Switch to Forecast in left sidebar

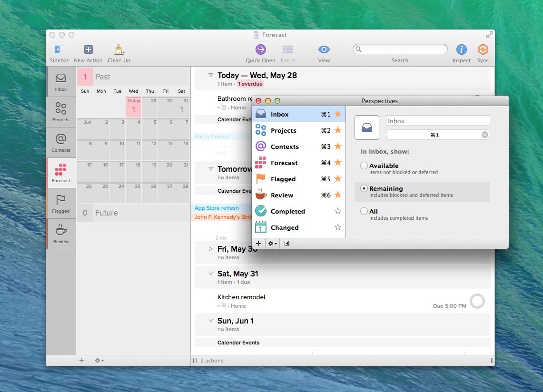pos(61,173)
